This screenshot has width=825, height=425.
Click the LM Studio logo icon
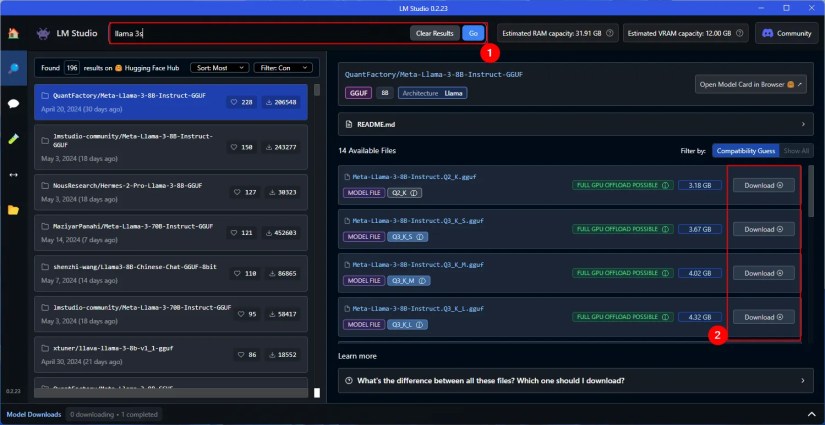[43, 33]
